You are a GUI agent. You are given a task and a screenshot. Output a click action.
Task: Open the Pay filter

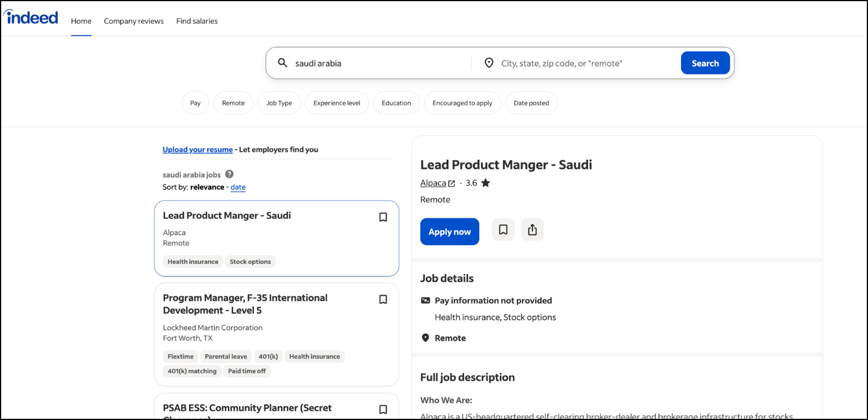point(196,103)
